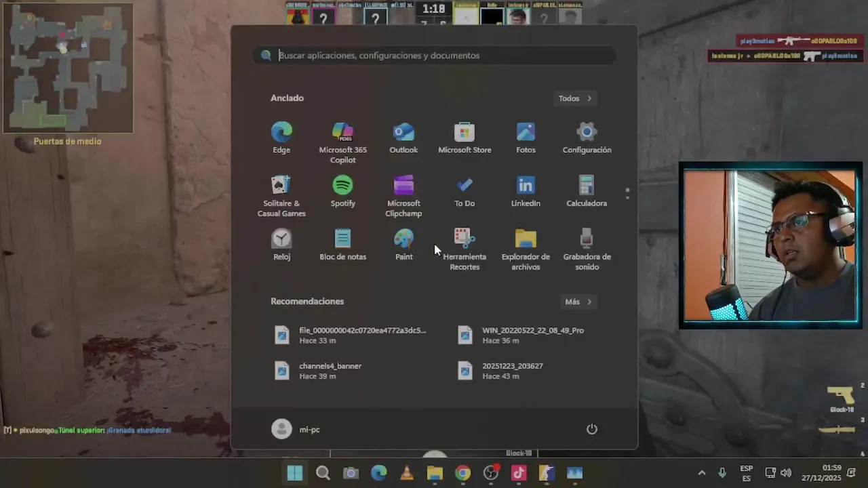Launch Solitaire & Casual Games
This screenshot has height=488, width=868.
click(x=281, y=197)
